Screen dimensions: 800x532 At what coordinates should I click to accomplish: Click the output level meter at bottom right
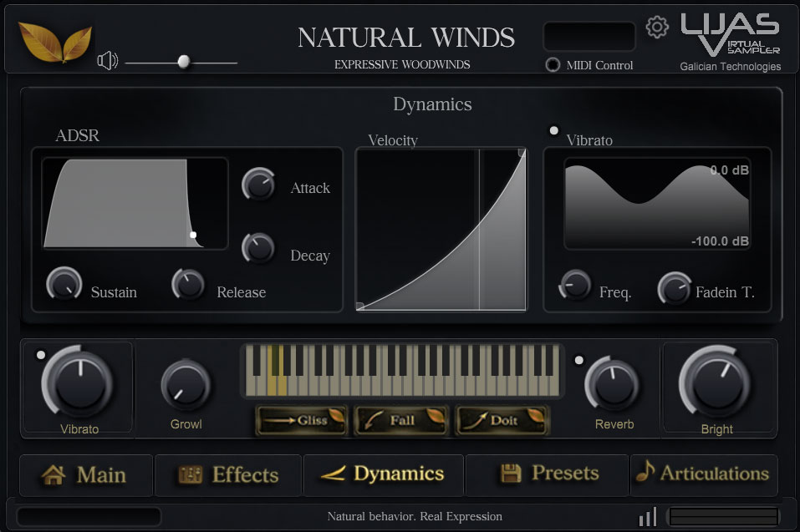pyautogui.click(x=724, y=516)
